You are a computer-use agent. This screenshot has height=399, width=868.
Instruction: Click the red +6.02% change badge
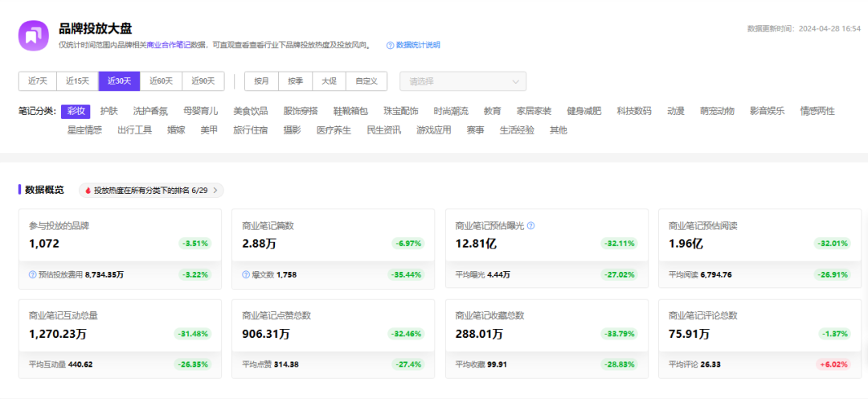833,364
